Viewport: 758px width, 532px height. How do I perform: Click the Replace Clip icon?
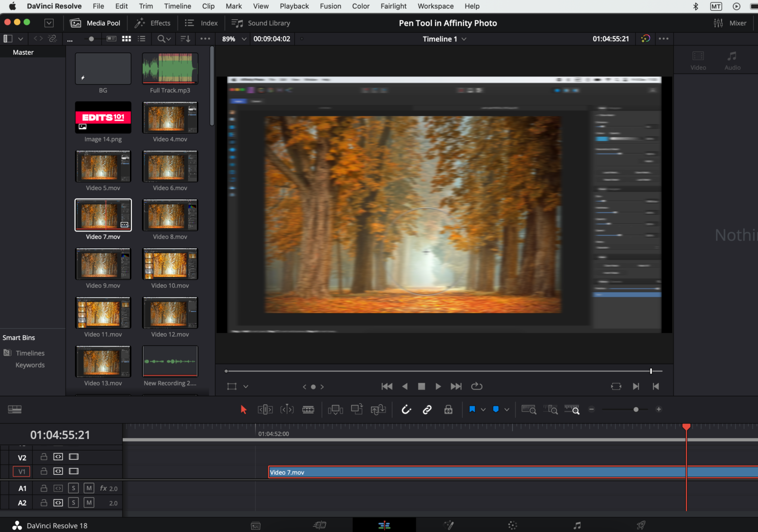click(x=379, y=410)
